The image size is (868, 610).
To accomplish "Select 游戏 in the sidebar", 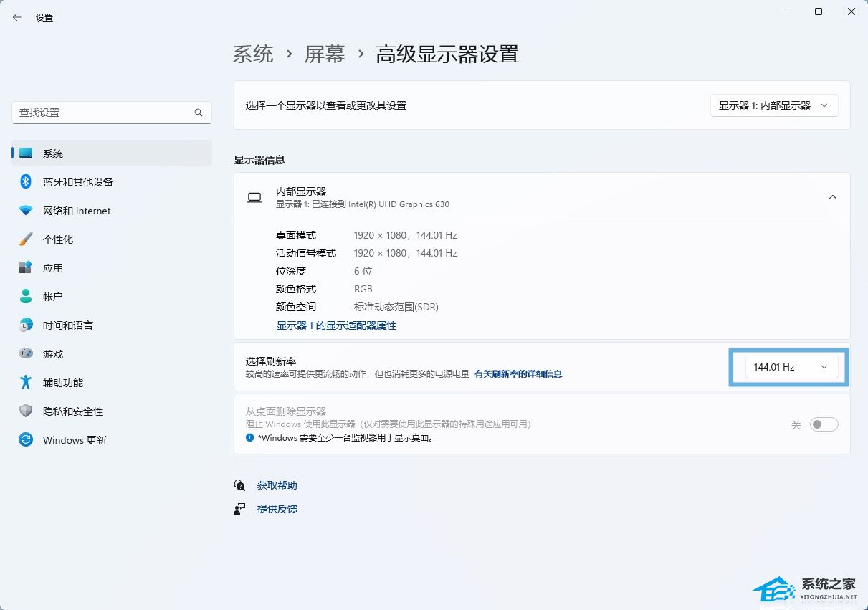I will pyautogui.click(x=53, y=354).
